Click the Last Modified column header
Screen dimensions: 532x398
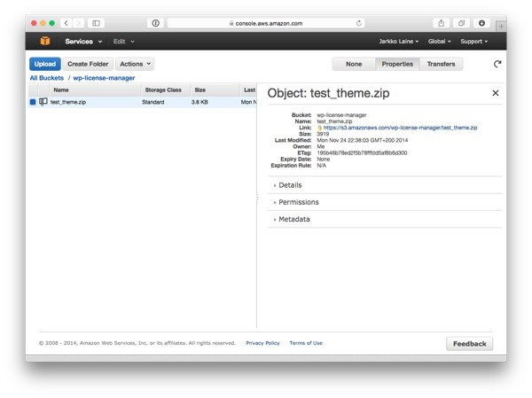[249, 90]
